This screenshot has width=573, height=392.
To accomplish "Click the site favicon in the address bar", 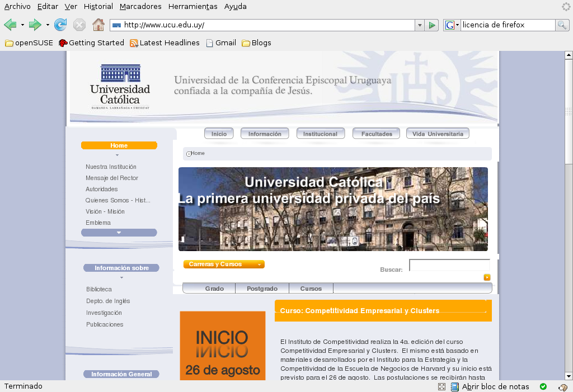I will click(x=116, y=25).
